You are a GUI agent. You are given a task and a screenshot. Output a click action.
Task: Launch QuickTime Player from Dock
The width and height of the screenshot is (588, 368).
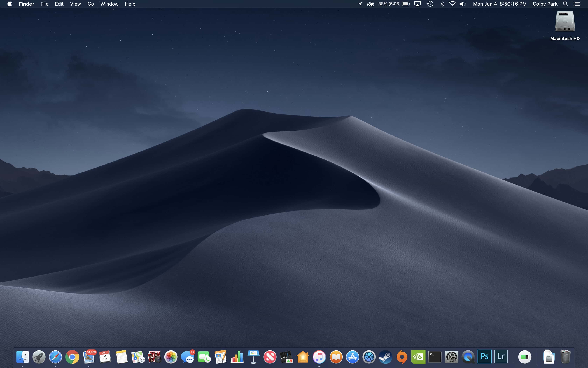(468, 357)
